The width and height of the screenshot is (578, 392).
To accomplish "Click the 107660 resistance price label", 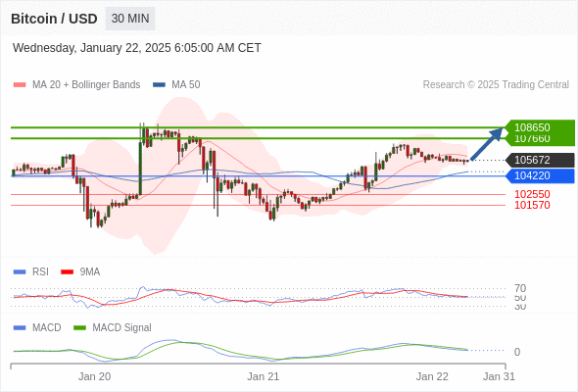I will coord(532,138).
